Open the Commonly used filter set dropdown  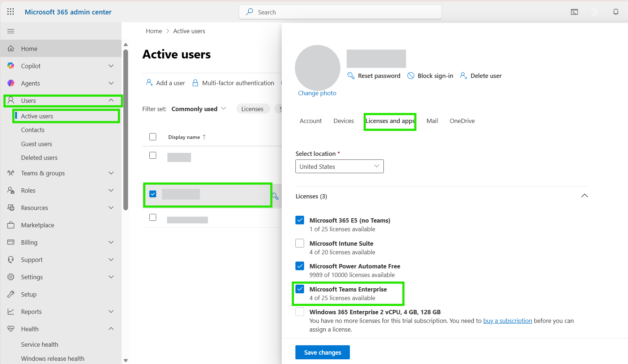click(199, 109)
